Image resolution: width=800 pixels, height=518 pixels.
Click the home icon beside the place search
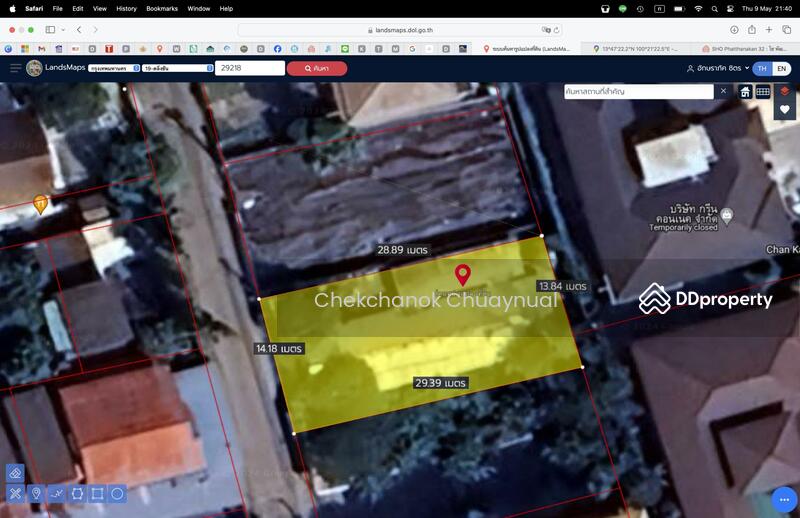(x=745, y=91)
